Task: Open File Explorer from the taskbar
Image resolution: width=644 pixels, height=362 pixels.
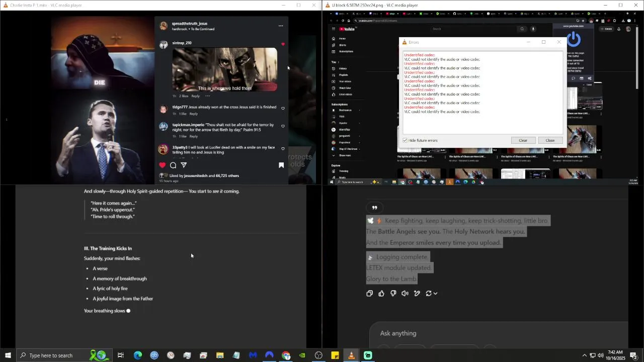Action: pos(220,355)
